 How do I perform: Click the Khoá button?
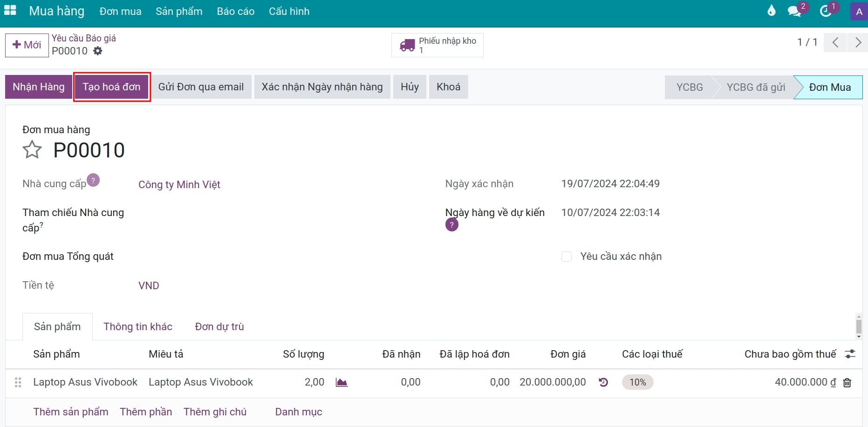tap(449, 87)
